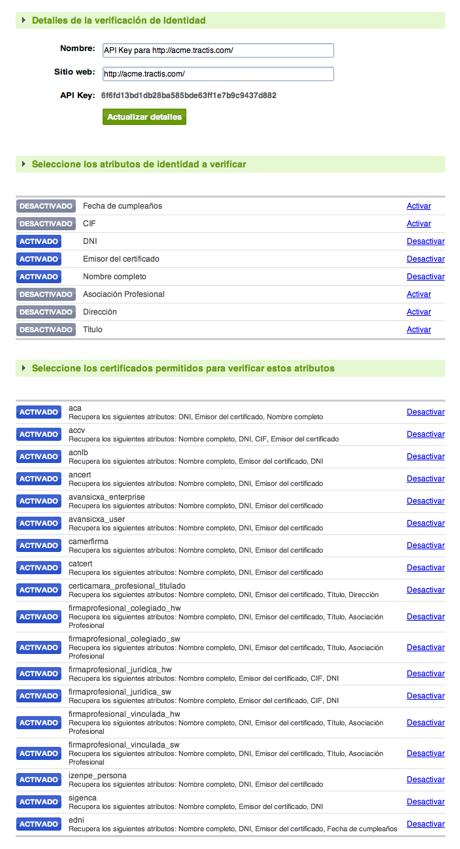Activate the Título attribute
The width and height of the screenshot is (460, 849).
tap(419, 330)
